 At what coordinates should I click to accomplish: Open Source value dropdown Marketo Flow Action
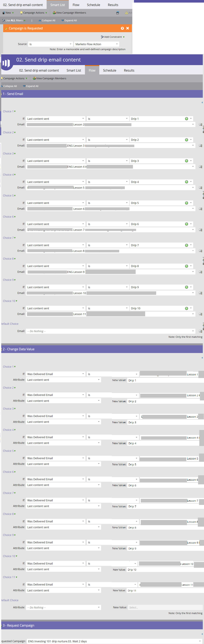click(x=96, y=44)
